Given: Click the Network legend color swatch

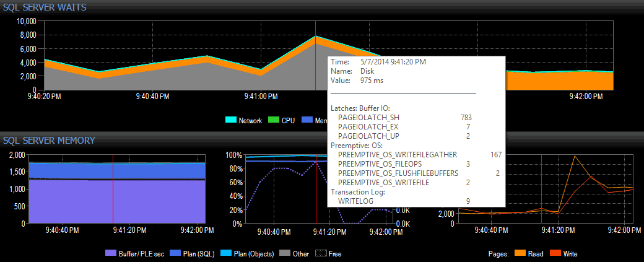Looking at the screenshot, I should (231, 120).
